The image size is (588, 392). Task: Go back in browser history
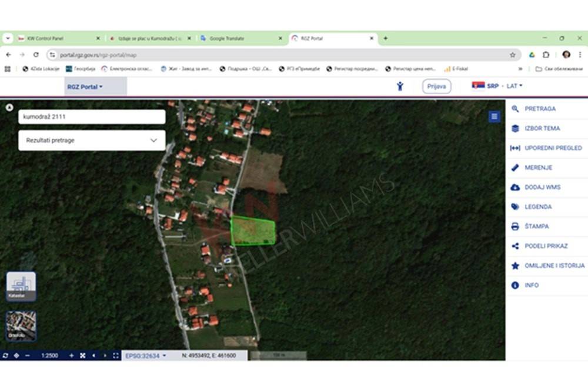click(x=8, y=55)
